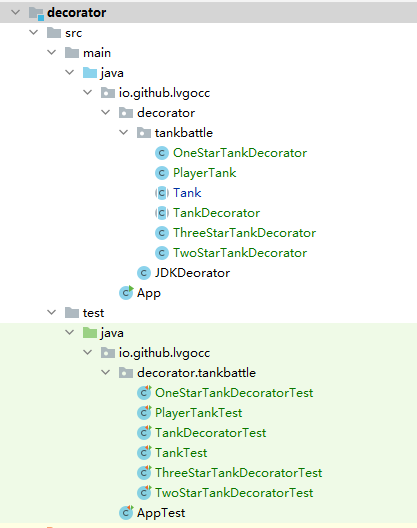Viewport: 417px width, 528px height.
Task: Select the main folder label
Action: (x=97, y=53)
